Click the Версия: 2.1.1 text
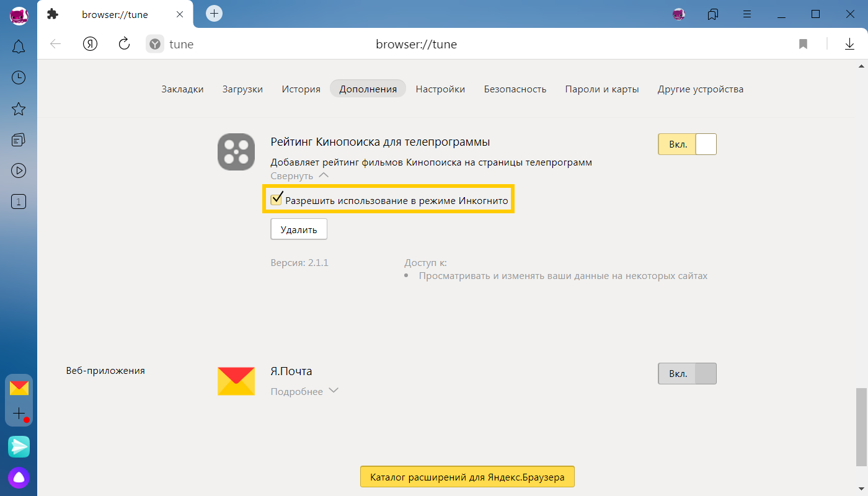Viewport: 868px width, 496px height. [x=299, y=263]
